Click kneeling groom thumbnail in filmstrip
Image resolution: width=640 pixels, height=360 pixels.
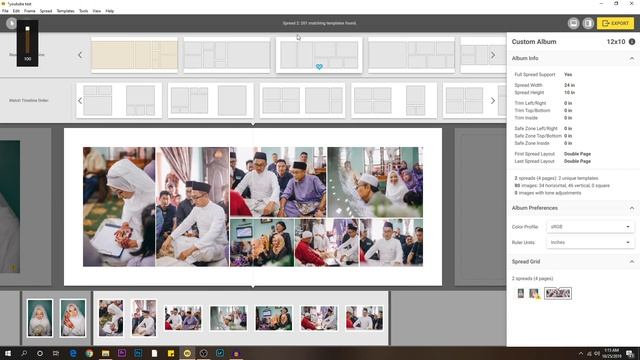pos(144,318)
